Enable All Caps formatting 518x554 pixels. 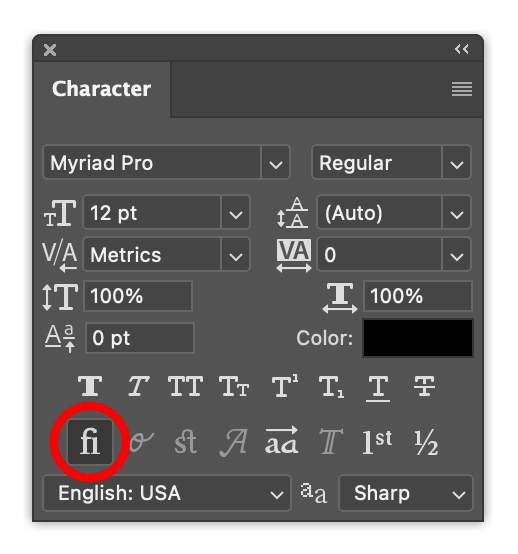click(186, 386)
